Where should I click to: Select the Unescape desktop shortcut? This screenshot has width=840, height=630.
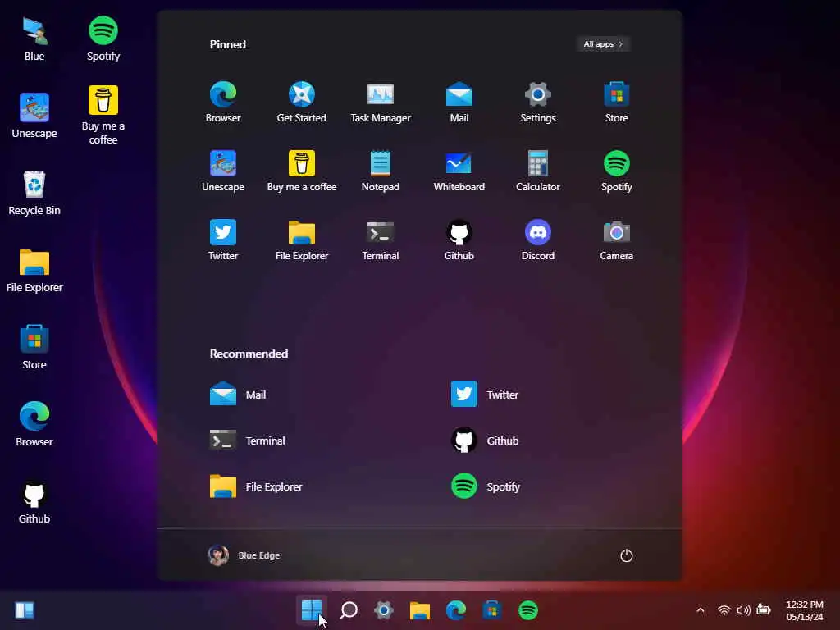coord(34,116)
